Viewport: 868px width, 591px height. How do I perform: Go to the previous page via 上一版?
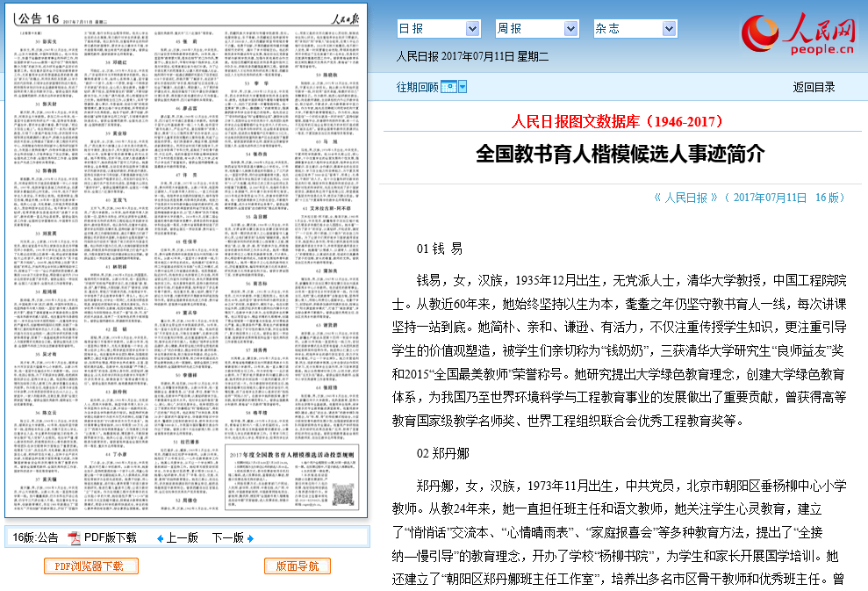pos(183,537)
